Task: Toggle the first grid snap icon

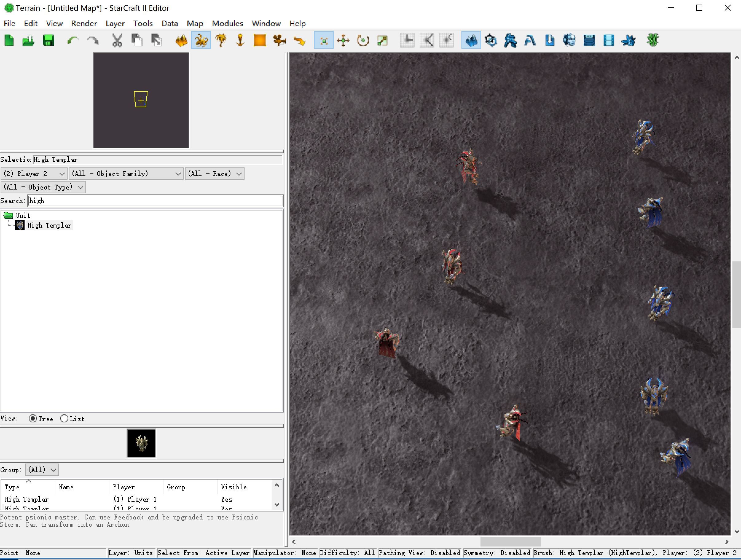Action: tap(407, 41)
